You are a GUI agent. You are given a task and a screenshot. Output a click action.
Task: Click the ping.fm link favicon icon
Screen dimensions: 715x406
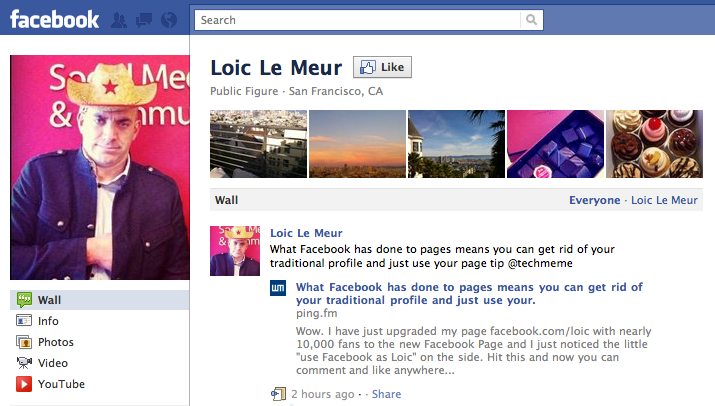point(278,288)
